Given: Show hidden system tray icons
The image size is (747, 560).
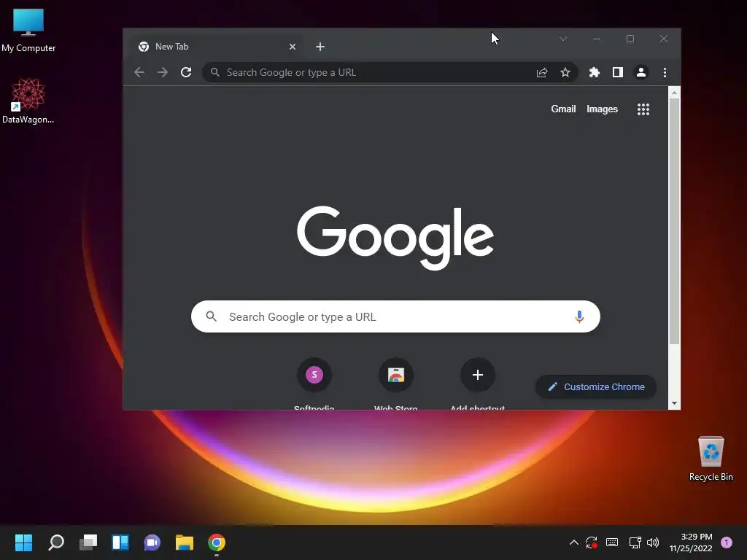Looking at the screenshot, I should (574, 542).
